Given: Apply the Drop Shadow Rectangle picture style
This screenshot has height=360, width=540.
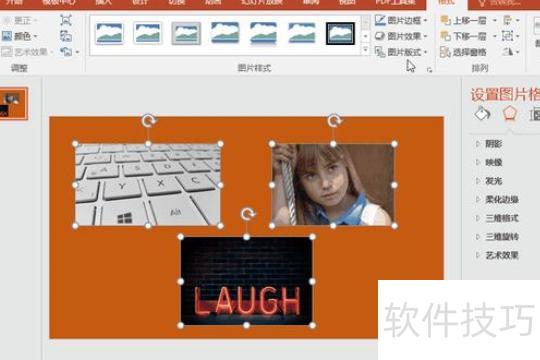Looking at the screenshot, I should 225,33.
